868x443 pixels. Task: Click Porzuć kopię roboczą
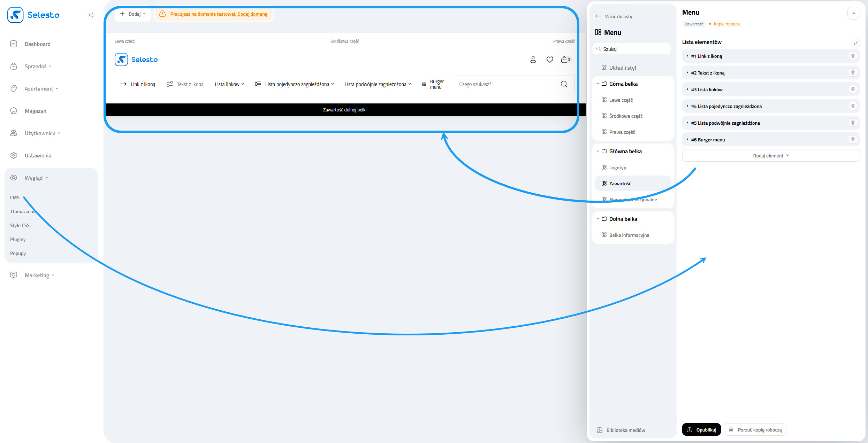(755, 429)
